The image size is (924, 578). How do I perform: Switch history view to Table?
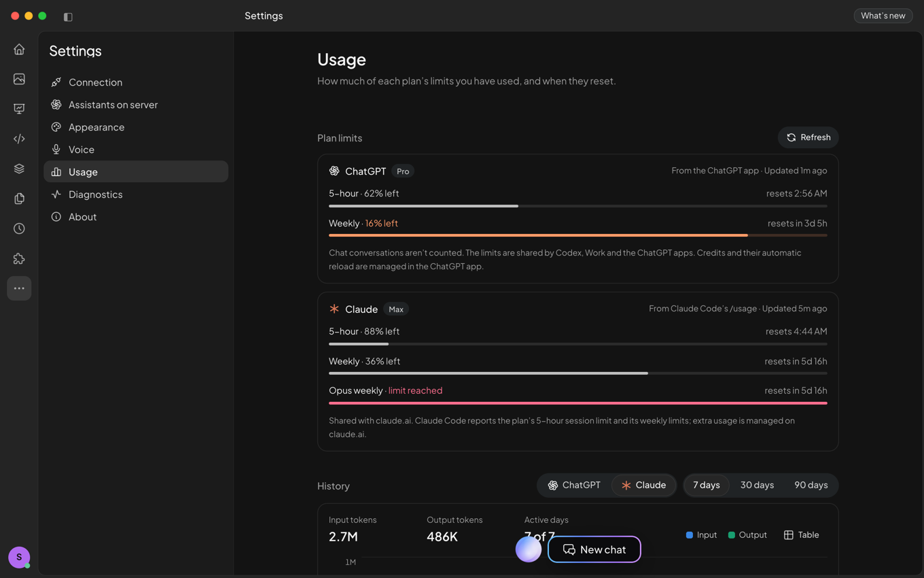coord(801,535)
